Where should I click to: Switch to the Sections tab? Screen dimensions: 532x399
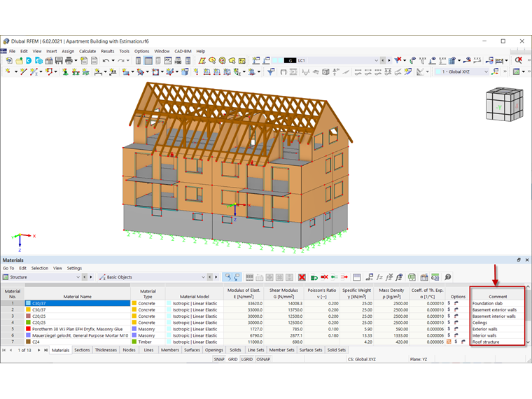82,350
